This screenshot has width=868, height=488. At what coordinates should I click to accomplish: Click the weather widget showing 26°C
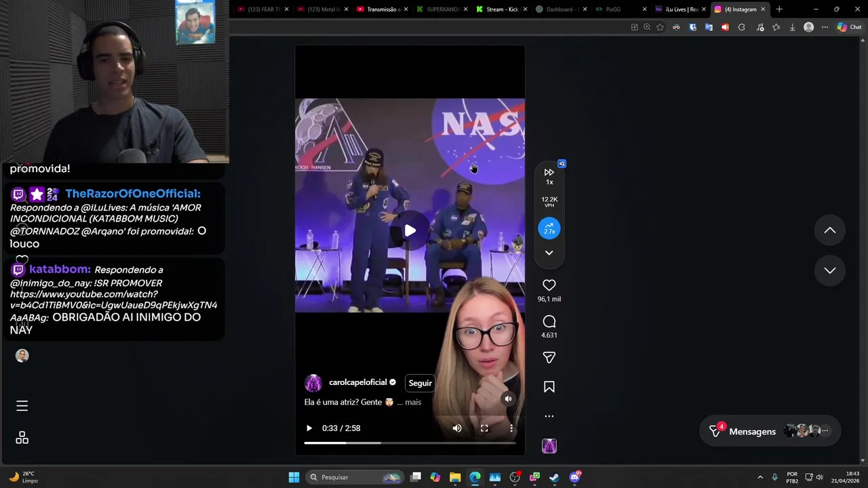[23, 477]
